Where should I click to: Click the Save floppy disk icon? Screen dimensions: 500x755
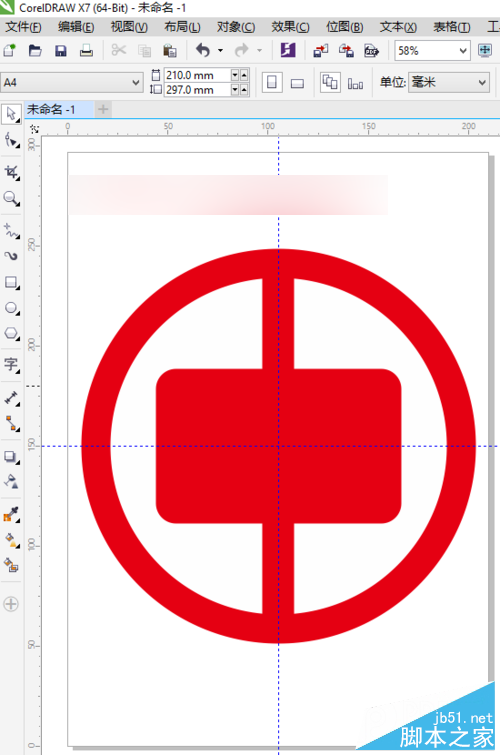[x=61, y=50]
